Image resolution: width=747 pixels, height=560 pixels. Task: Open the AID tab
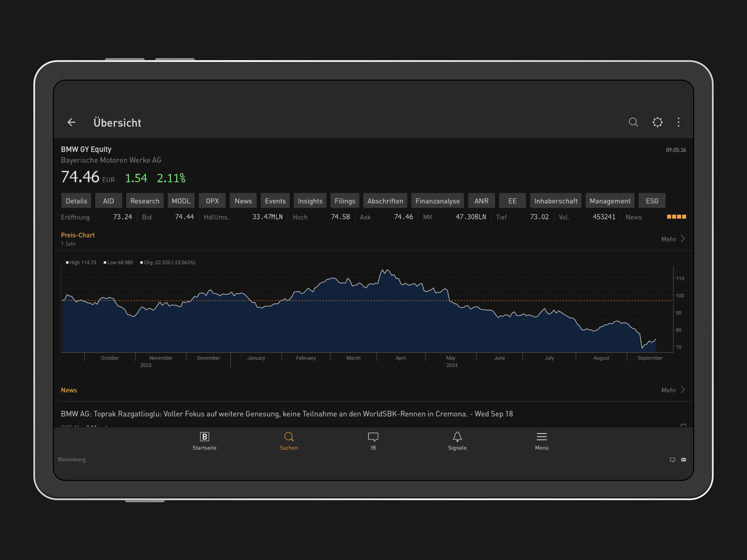point(108,201)
